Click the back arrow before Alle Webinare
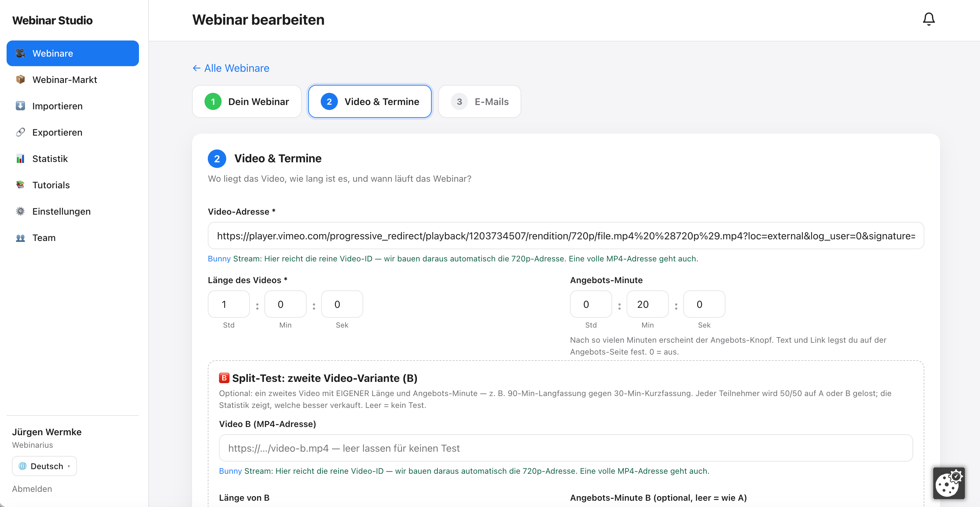Viewport: 980px width, 507px height. pos(196,68)
